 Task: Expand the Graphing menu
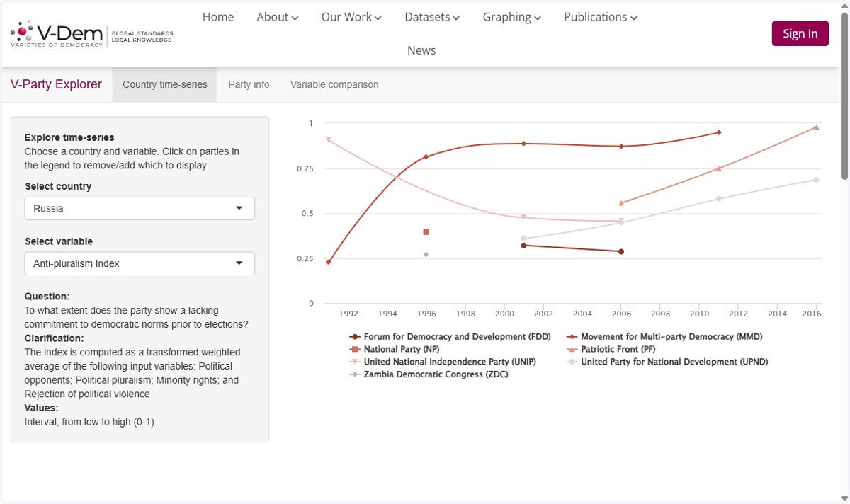[x=512, y=17]
